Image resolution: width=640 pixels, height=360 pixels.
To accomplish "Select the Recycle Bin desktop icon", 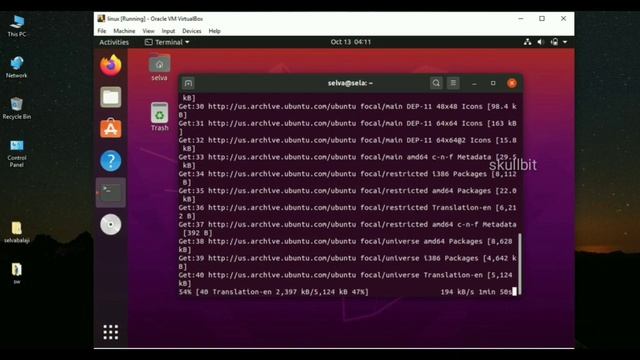I will (17, 108).
